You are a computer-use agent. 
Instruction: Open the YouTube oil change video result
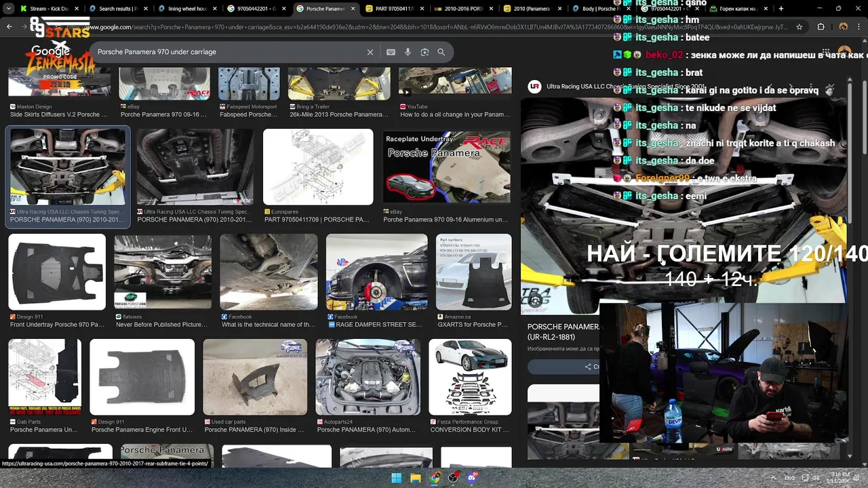pyautogui.click(x=454, y=93)
